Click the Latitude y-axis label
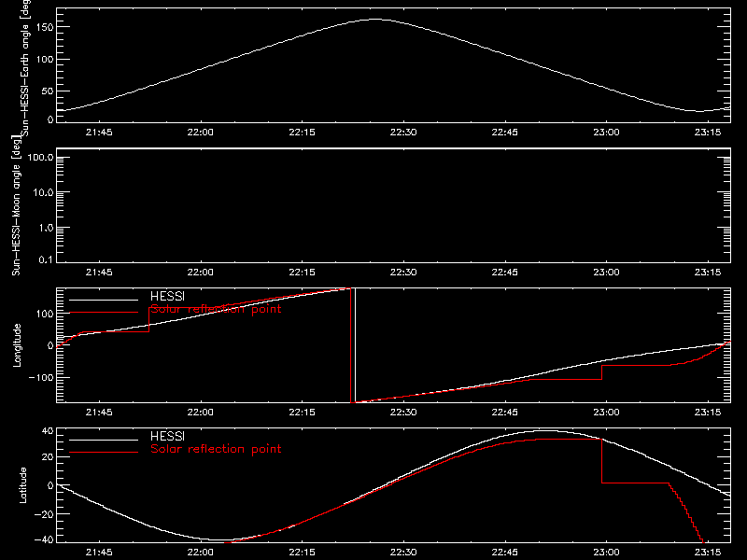Screen dimensions: 747x560 [x=22, y=484]
